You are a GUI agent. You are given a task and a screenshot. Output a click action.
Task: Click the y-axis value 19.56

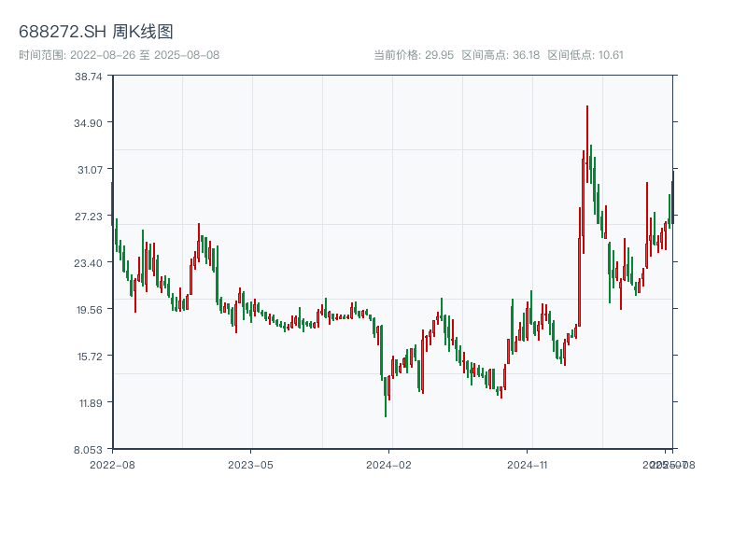click(89, 311)
